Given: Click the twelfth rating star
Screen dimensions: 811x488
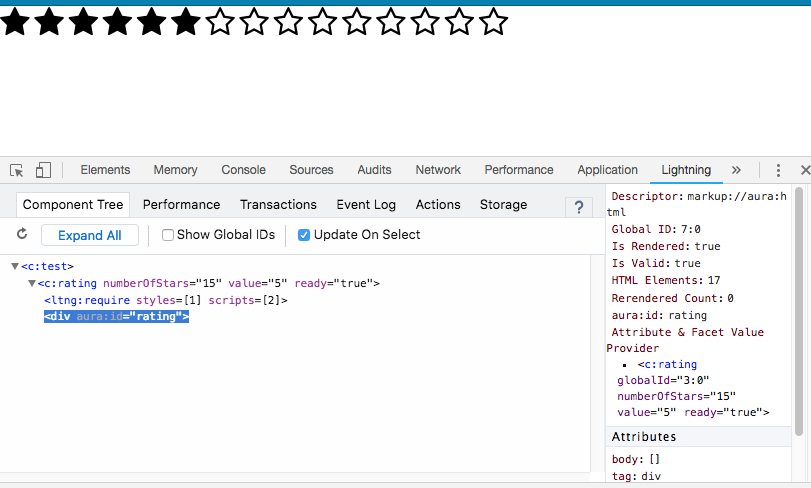Looking at the screenshot, I should 391,22.
